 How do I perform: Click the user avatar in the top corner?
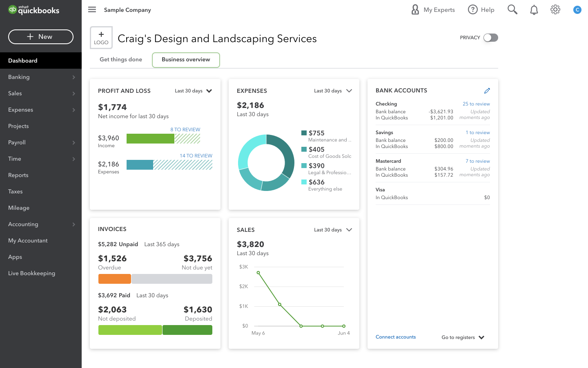point(577,9)
